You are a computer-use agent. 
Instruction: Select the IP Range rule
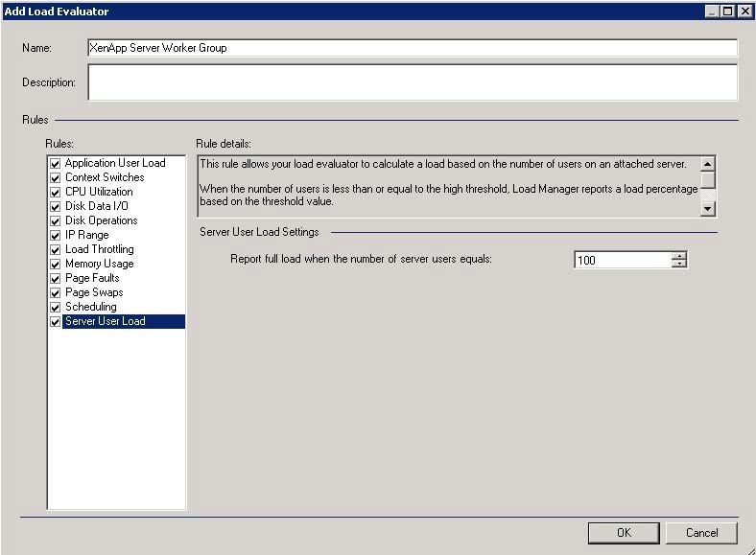[86, 235]
